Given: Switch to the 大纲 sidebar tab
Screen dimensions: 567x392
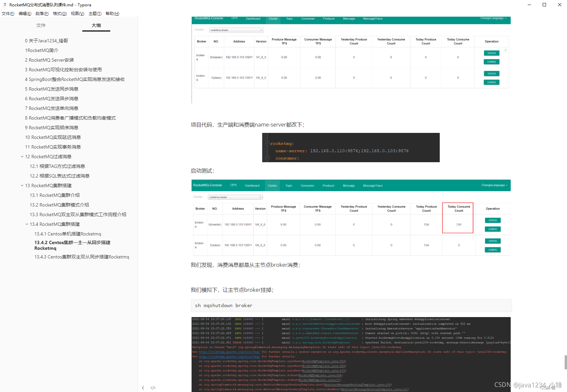Looking at the screenshot, I should click(x=96, y=25).
